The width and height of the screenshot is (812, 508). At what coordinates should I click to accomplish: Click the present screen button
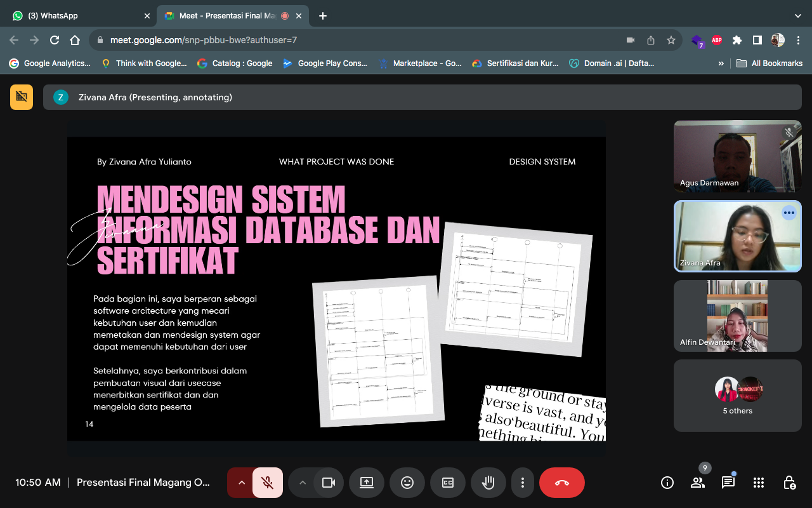[x=367, y=483]
